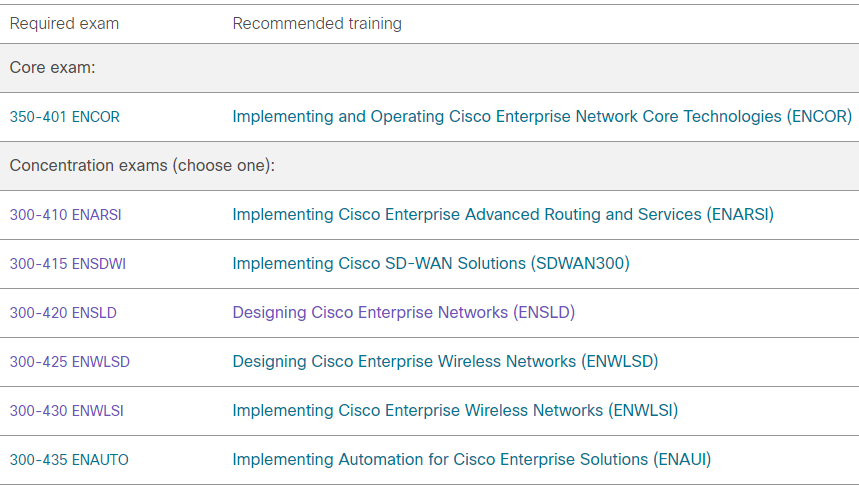Image resolution: width=859 pixels, height=486 pixels.
Task: Open the 300-435 ENAUTO exam link
Action: pyautogui.click(x=69, y=460)
